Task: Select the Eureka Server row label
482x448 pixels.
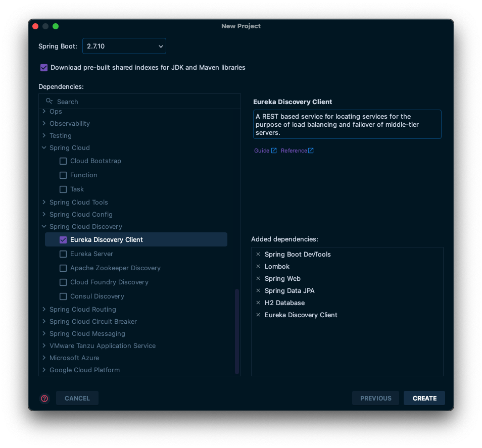Action: click(x=91, y=254)
